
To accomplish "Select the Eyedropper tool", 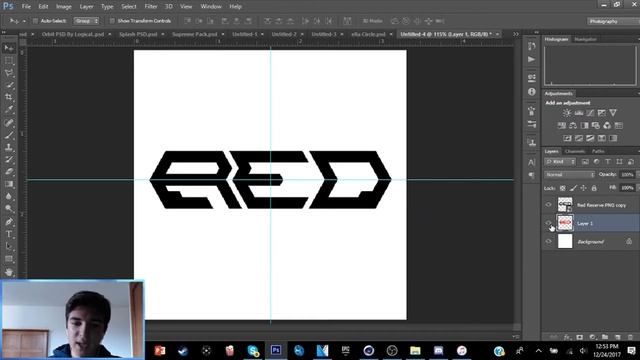I will point(9,109).
